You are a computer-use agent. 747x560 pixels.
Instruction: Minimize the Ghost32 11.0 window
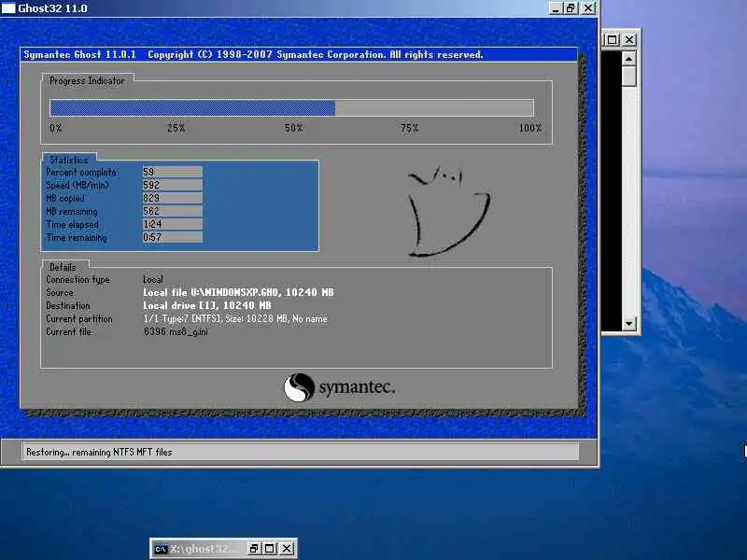[x=556, y=8]
